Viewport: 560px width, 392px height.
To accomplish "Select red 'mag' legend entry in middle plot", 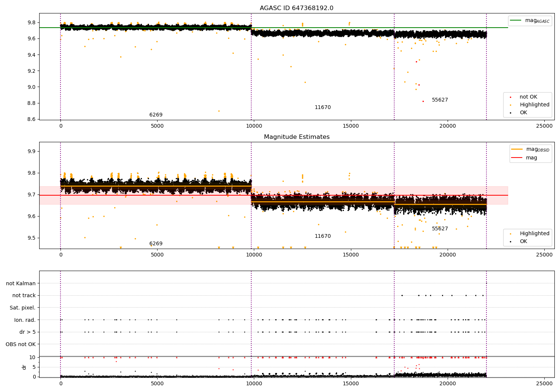I will coord(524,158).
